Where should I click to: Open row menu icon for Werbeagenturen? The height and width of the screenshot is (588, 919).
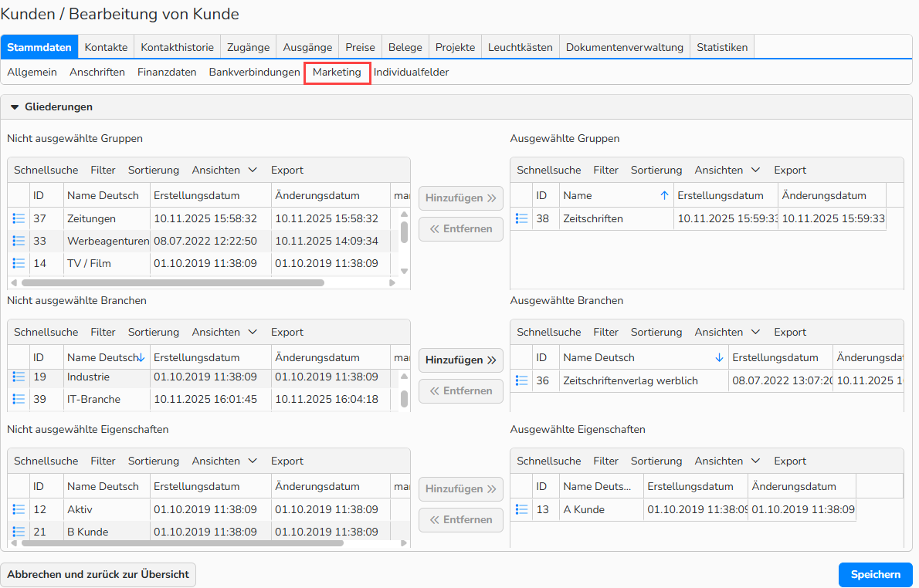pyautogui.click(x=19, y=241)
